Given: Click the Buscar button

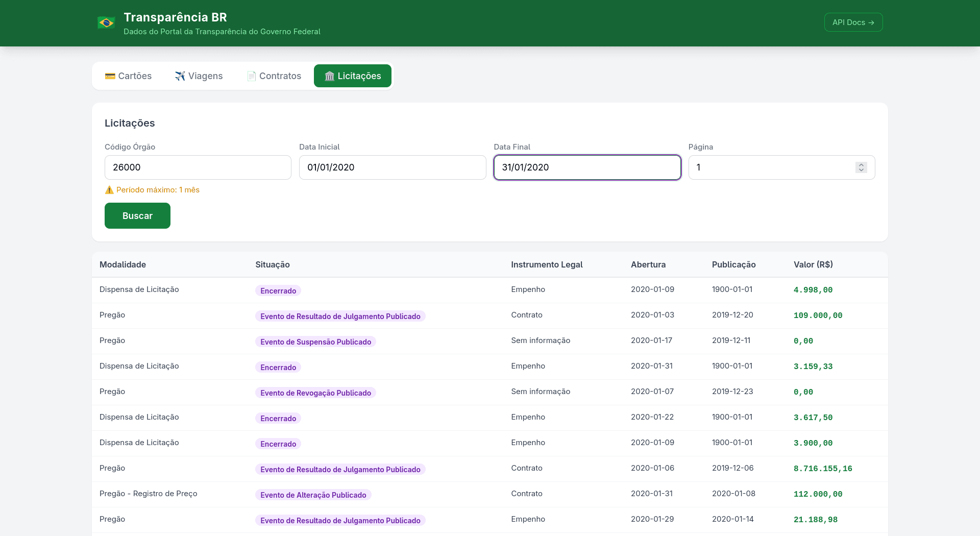Looking at the screenshot, I should point(137,216).
